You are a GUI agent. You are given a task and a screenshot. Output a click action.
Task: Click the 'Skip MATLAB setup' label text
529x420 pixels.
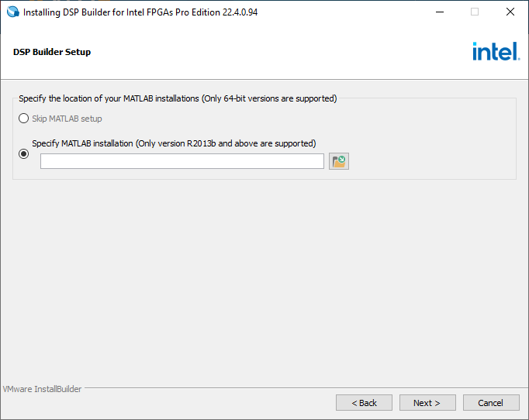pyautogui.click(x=67, y=119)
